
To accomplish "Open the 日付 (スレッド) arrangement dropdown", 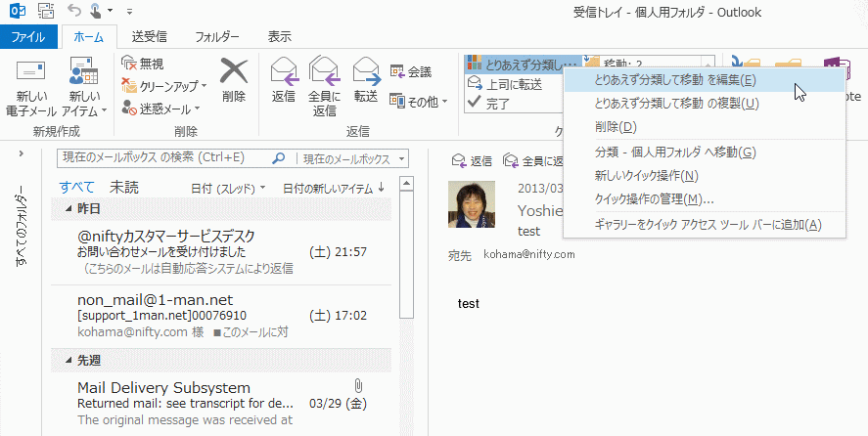I will (228, 189).
